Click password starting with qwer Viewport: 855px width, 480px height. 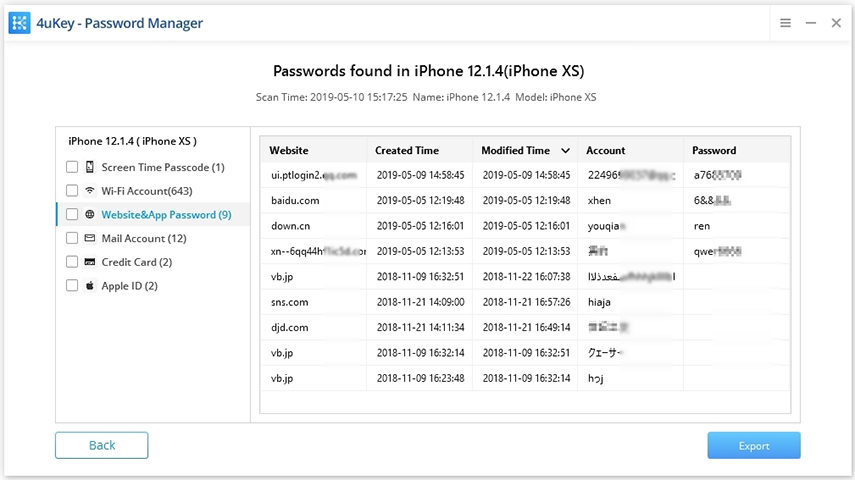coord(717,251)
